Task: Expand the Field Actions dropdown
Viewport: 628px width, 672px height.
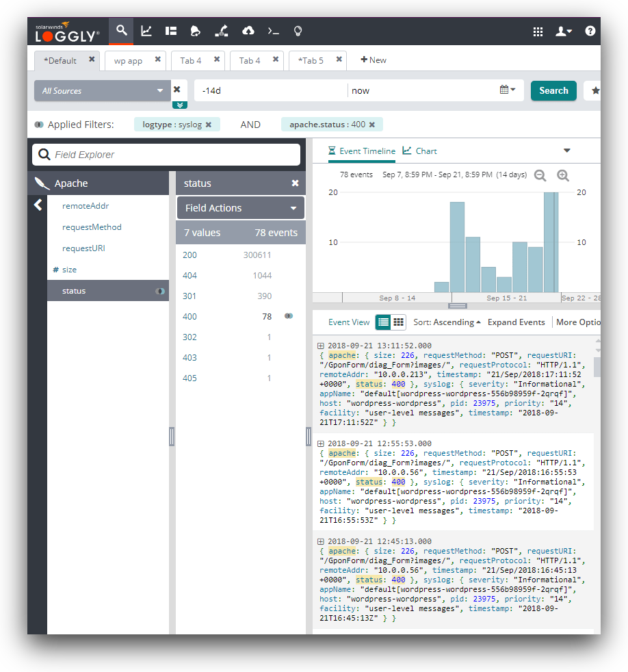Action: point(240,208)
